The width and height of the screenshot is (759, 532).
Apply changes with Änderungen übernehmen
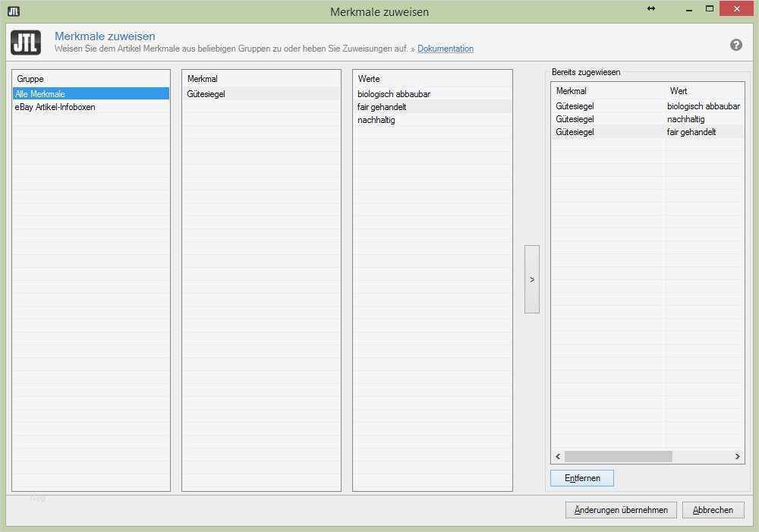pos(621,509)
